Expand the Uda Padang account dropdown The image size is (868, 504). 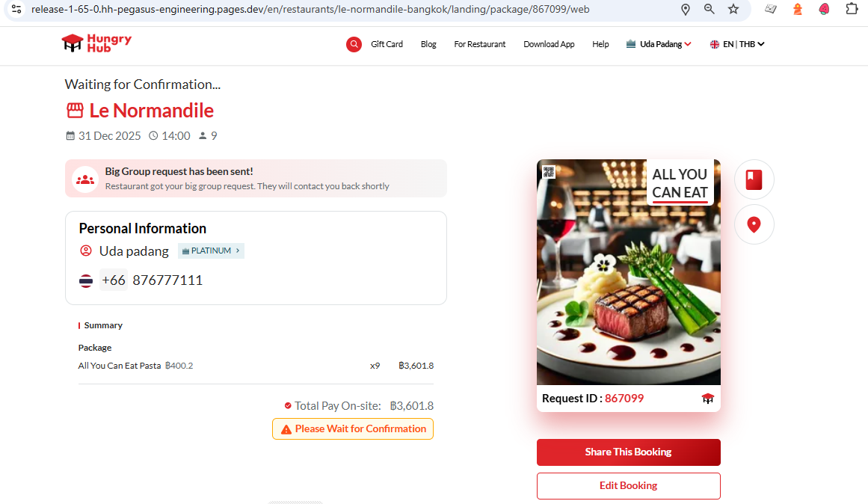659,44
